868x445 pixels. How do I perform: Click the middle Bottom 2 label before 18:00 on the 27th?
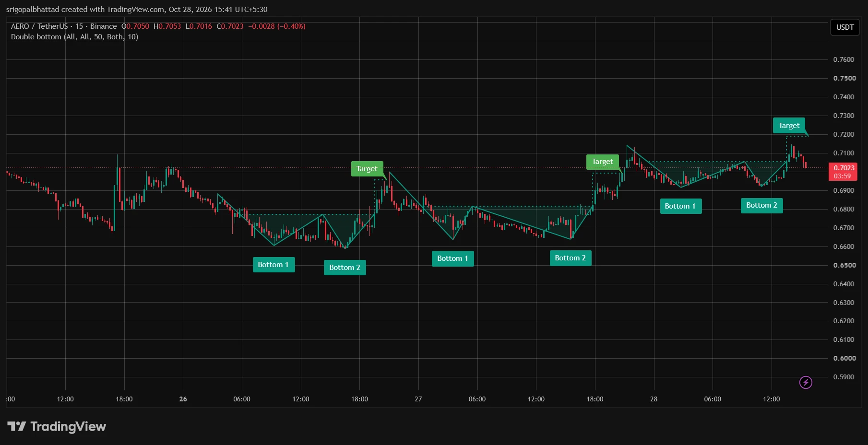click(x=570, y=258)
